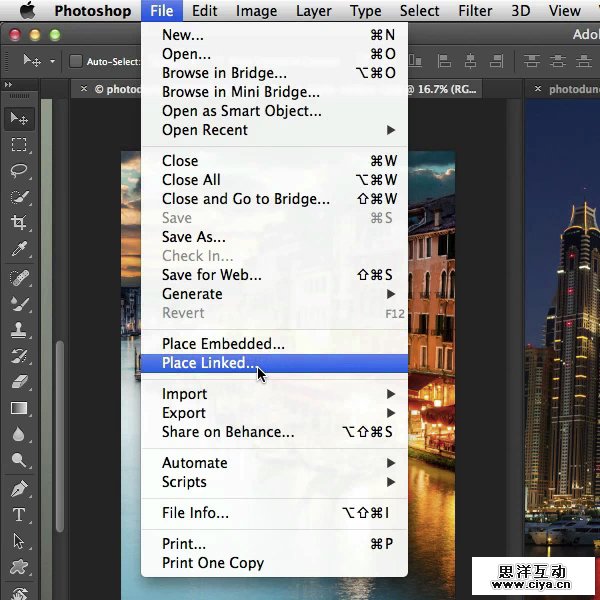Image resolution: width=600 pixels, height=600 pixels.
Task: Select the Clone Stamp tool
Action: [x=19, y=329]
